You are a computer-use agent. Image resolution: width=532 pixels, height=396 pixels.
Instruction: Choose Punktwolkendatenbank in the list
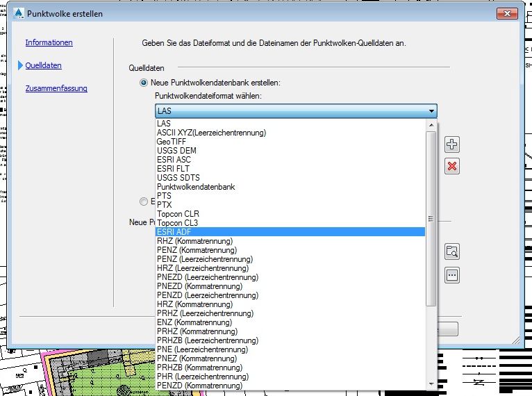(x=290, y=187)
